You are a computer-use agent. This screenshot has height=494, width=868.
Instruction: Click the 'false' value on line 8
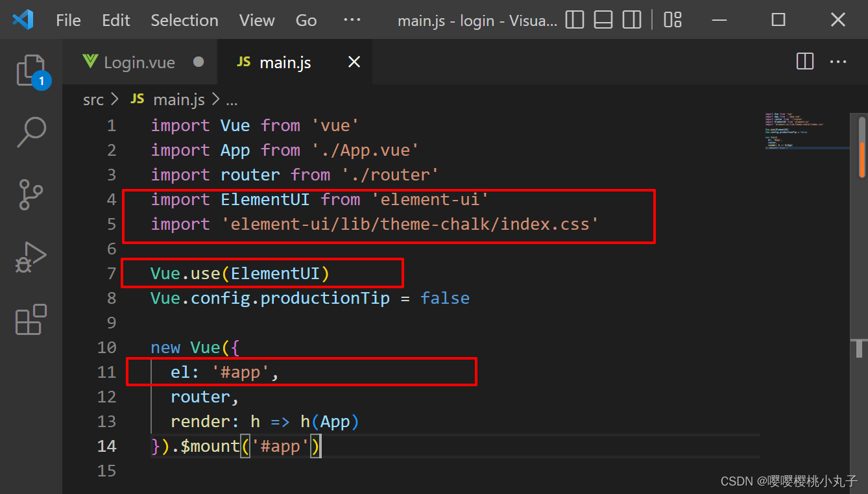444,298
